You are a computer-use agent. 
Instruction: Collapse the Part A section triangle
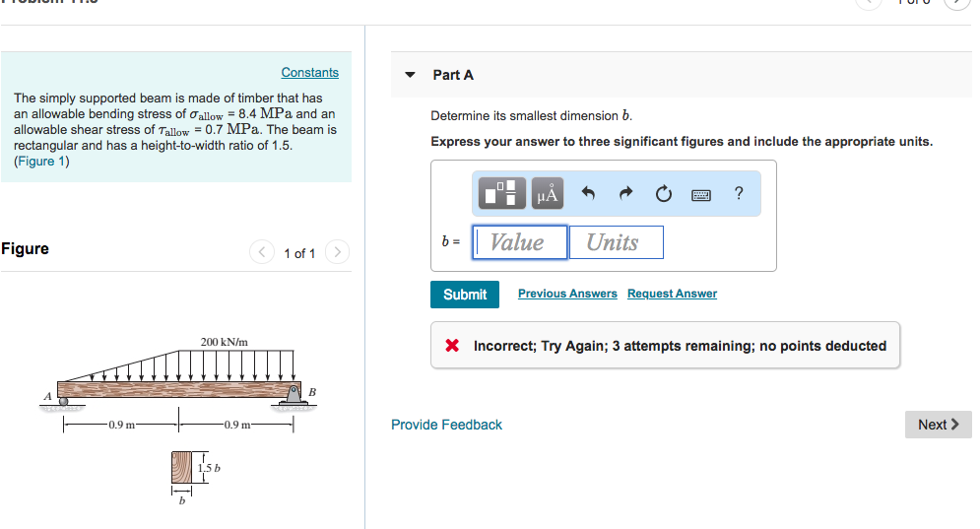pos(411,75)
